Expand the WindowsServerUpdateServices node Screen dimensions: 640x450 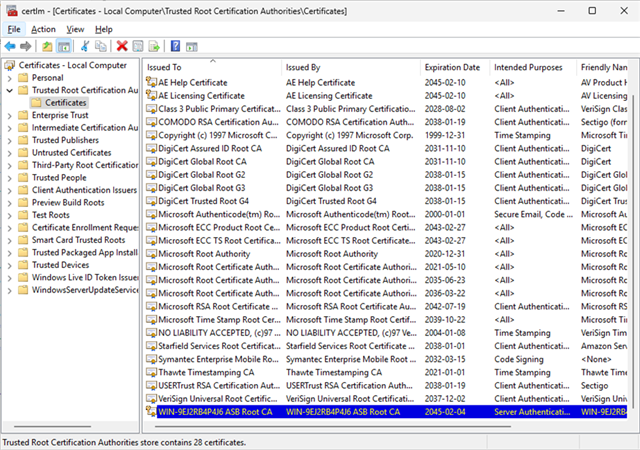click(x=10, y=290)
